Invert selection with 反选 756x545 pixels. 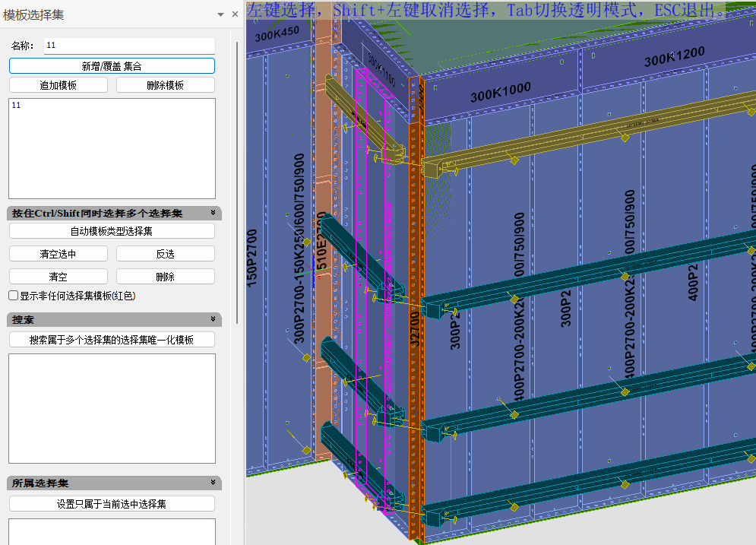[165, 254]
